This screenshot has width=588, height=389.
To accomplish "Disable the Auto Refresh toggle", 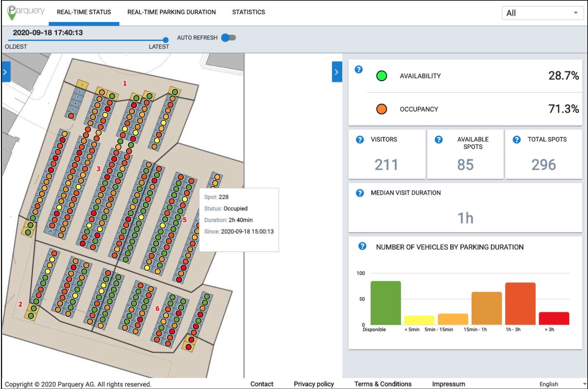I will [x=228, y=38].
